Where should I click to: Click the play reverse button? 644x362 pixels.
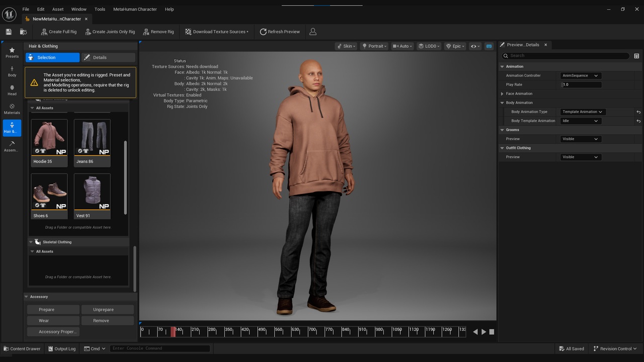[475, 332]
